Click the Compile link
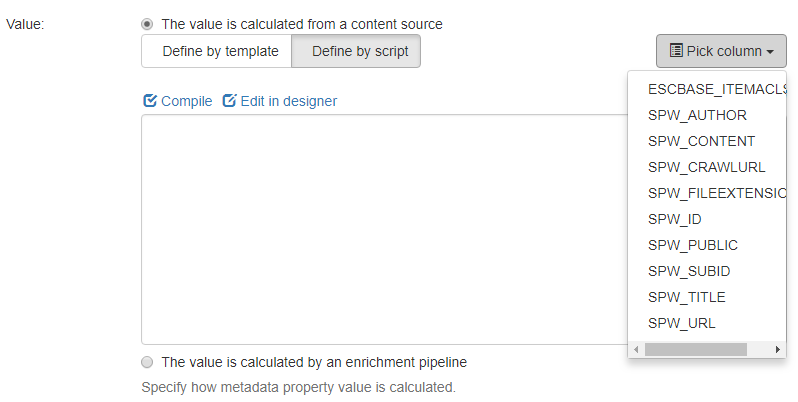 [x=186, y=101]
